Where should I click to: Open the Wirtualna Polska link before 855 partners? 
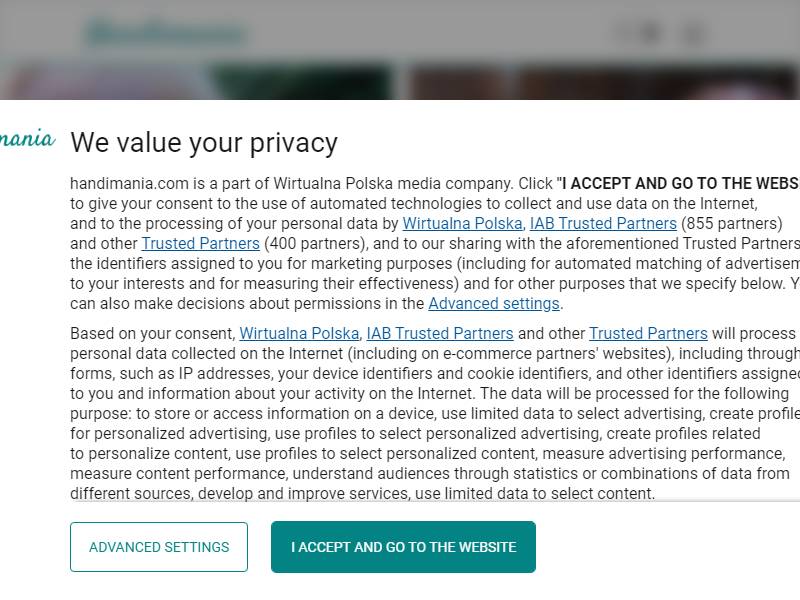[x=462, y=223]
